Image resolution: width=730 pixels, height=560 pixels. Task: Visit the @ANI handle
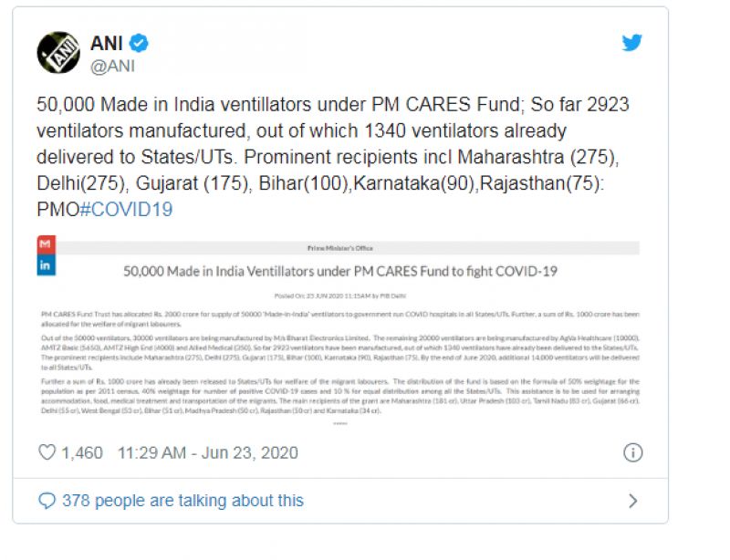click(x=114, y=65)
